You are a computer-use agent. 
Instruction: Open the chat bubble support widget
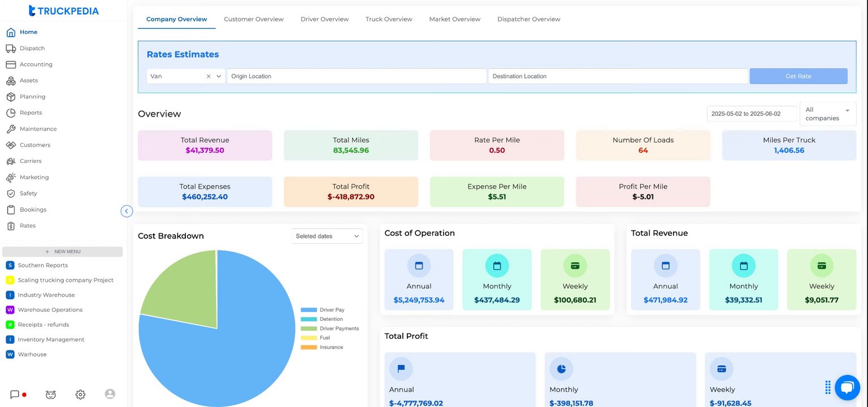847,387
